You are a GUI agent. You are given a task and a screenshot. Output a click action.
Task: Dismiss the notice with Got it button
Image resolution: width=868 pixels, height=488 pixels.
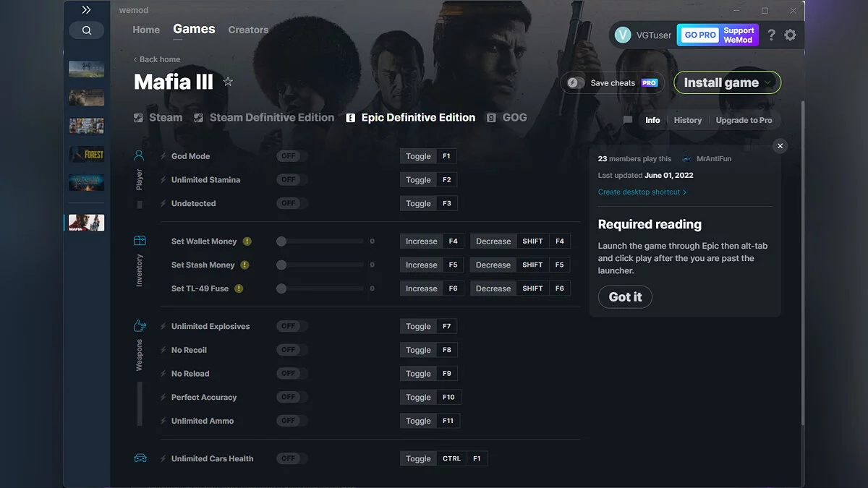624,296
